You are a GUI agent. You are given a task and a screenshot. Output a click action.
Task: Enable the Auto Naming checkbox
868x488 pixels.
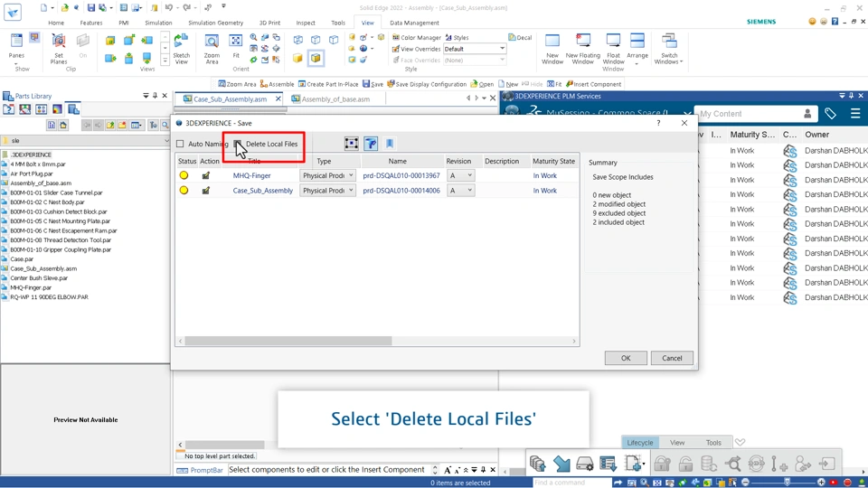point(180,144)
